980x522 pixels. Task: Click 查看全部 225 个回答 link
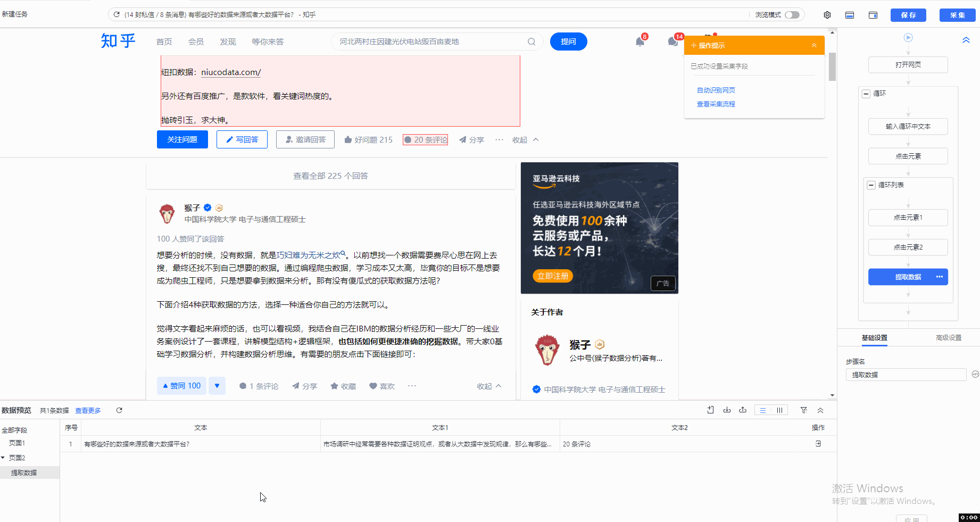tap(330, 176)
